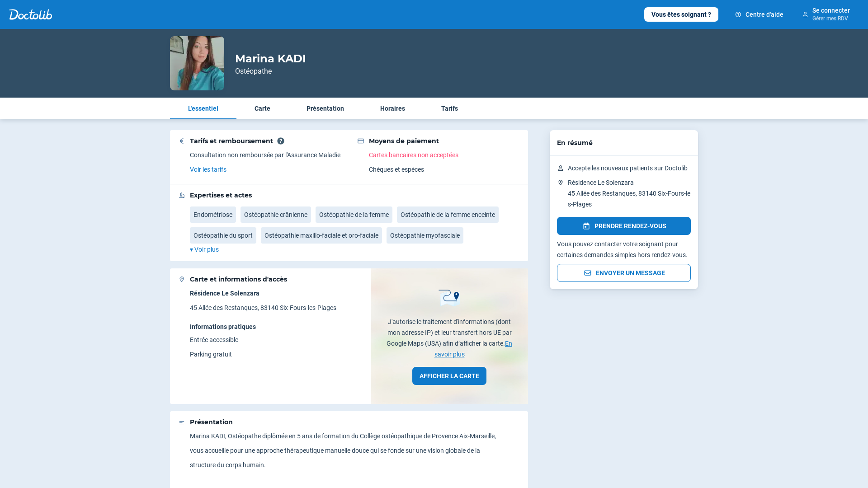Open the Présentation tab
The width and height of the screenshot is (868, 488).
325,108
